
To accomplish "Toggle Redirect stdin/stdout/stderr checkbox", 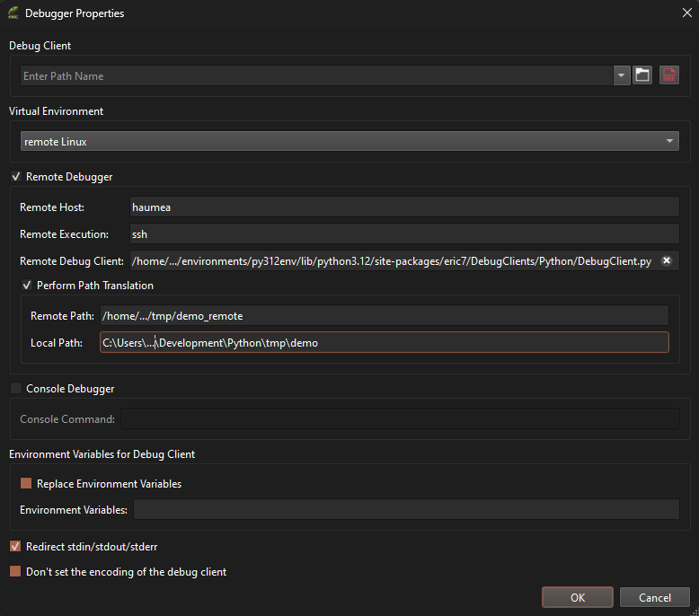I will (15, 546).
